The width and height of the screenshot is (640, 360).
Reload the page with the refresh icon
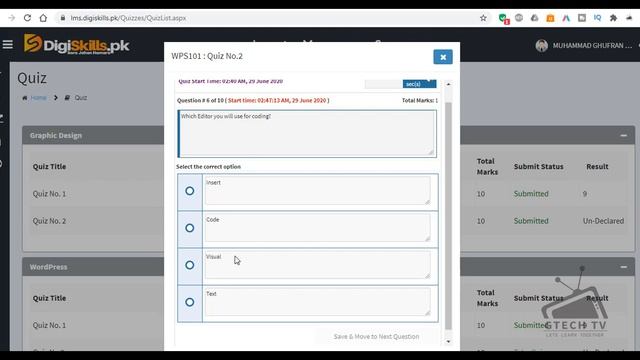coord(27,18)
